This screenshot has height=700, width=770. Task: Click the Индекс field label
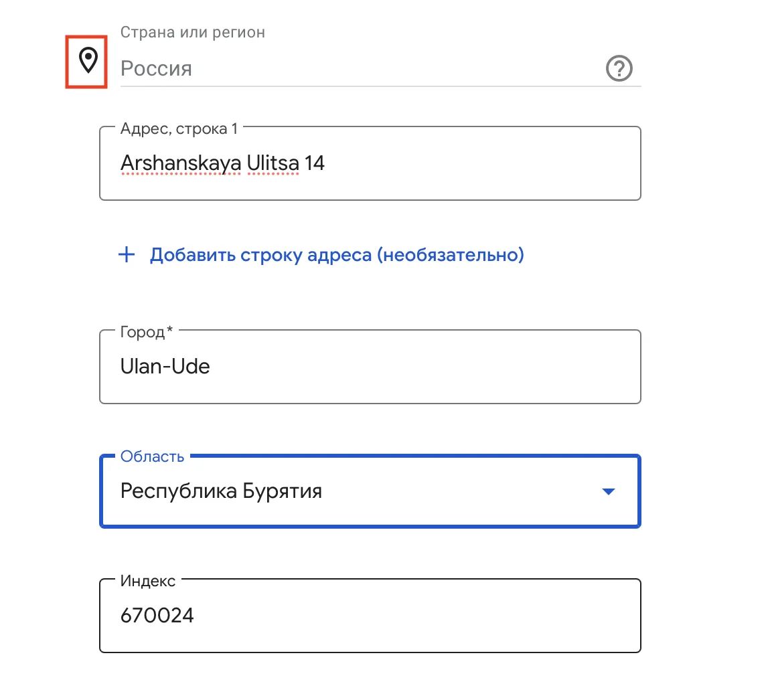click(148, 582)
